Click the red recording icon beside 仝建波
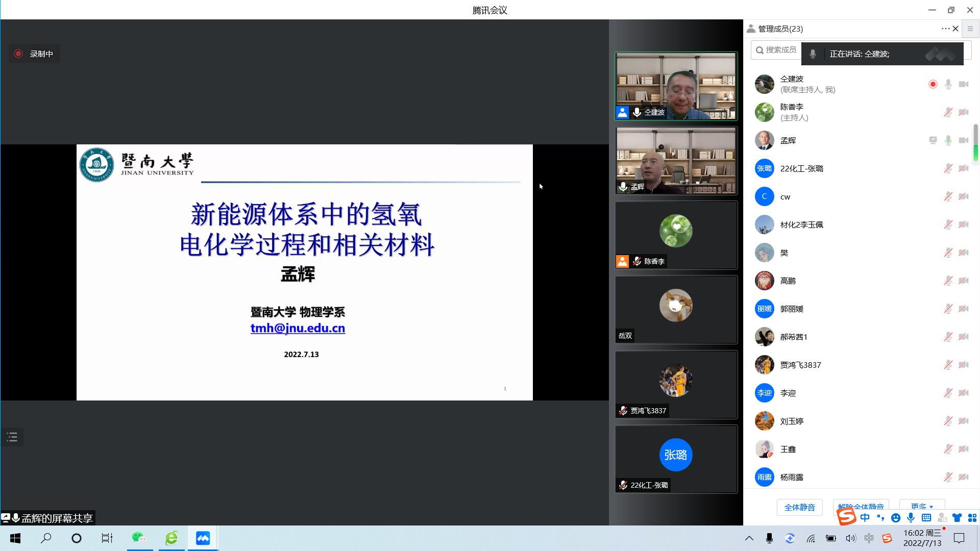Screen dimensions: 980x551 coord(933,84)
